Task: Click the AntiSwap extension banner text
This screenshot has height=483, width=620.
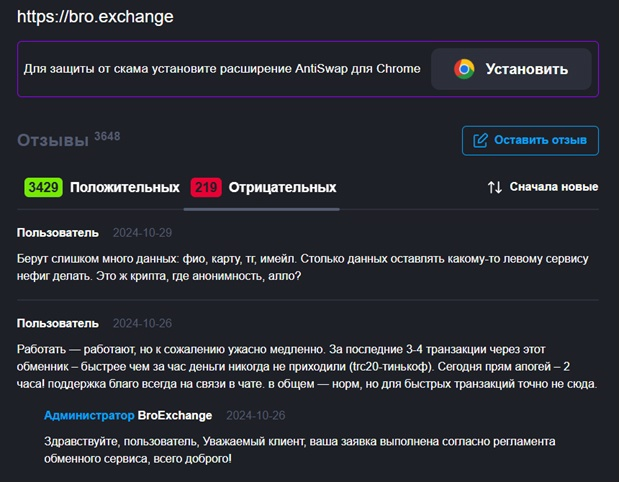Action: 222,69
